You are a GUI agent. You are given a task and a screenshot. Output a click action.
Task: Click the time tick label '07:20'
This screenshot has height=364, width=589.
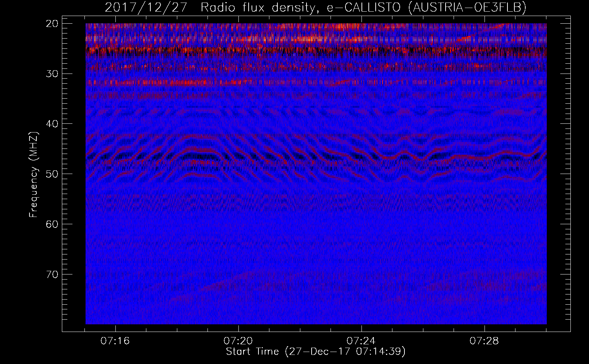point(238,341)
